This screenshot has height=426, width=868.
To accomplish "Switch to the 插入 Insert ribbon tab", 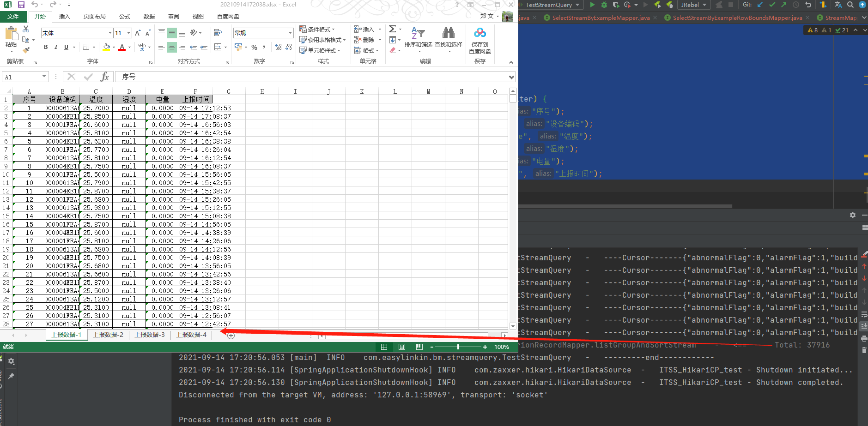I will (64, 17).
